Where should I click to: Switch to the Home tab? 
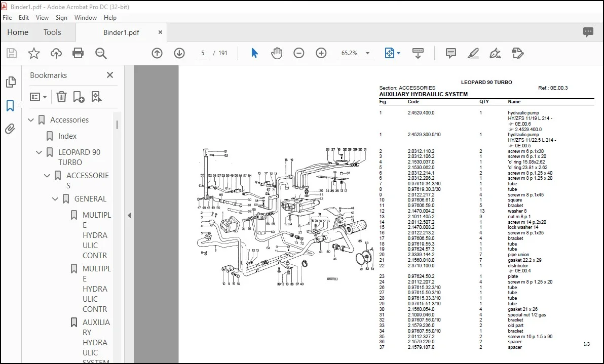tap(18, 32)
